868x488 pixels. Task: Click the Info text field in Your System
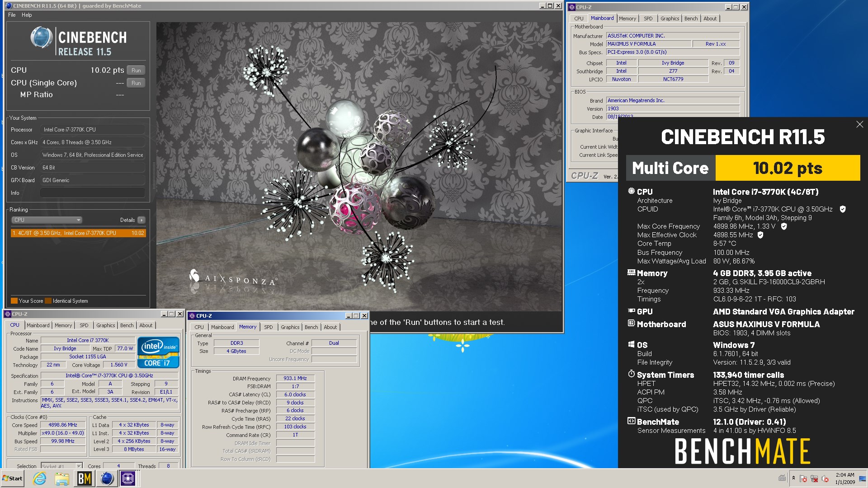pos(92,193)
